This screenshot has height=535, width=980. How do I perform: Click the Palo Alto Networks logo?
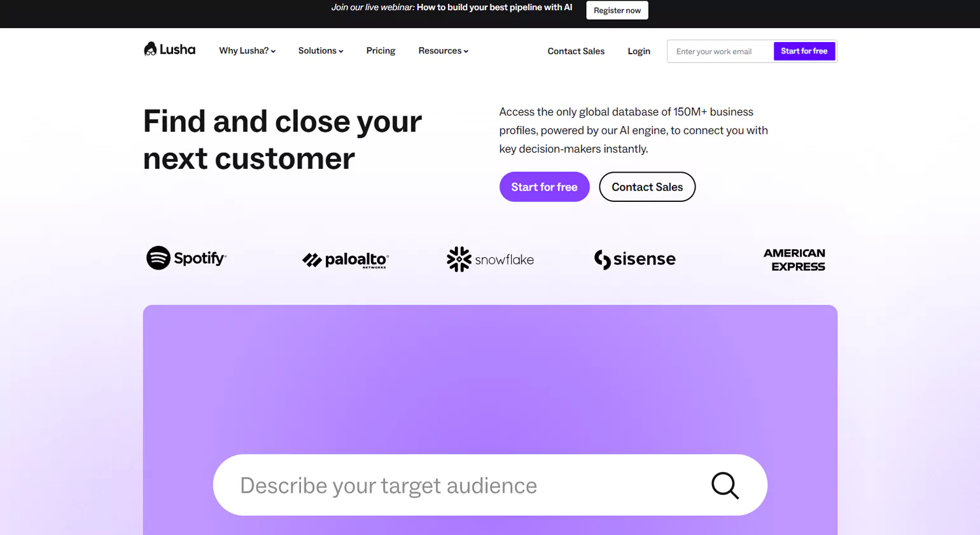pos(345,260)
